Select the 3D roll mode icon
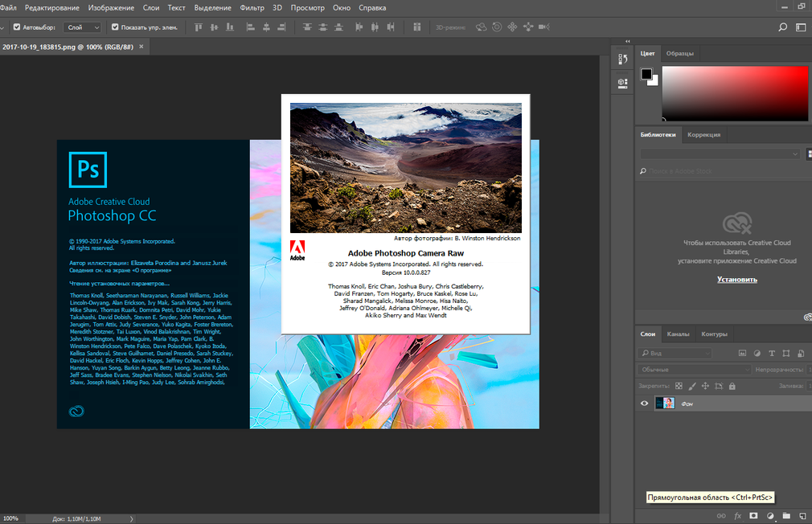 click(x=497, y=27)
